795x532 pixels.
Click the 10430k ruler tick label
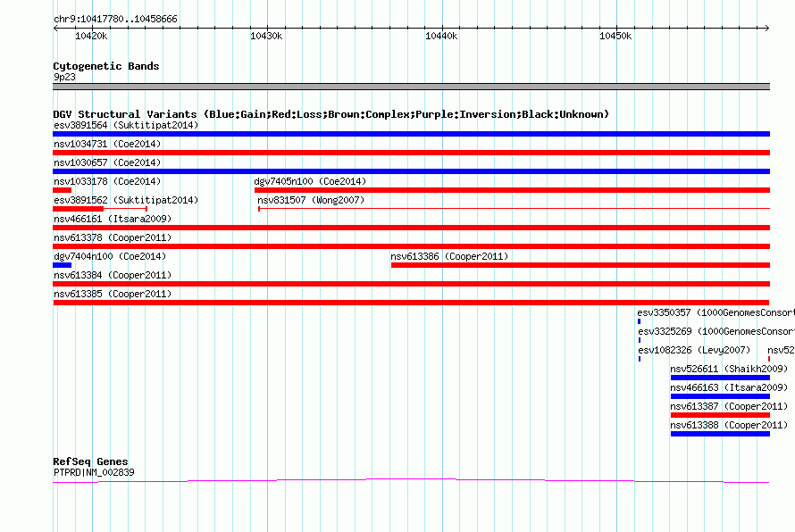tap(266, 36)
